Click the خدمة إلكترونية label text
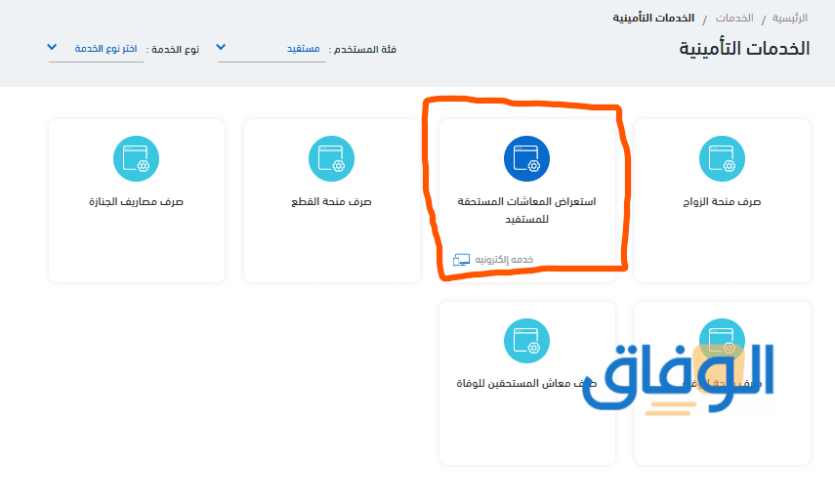The width and height of the screenshot is (835, 504). click(x=505, y=260)
